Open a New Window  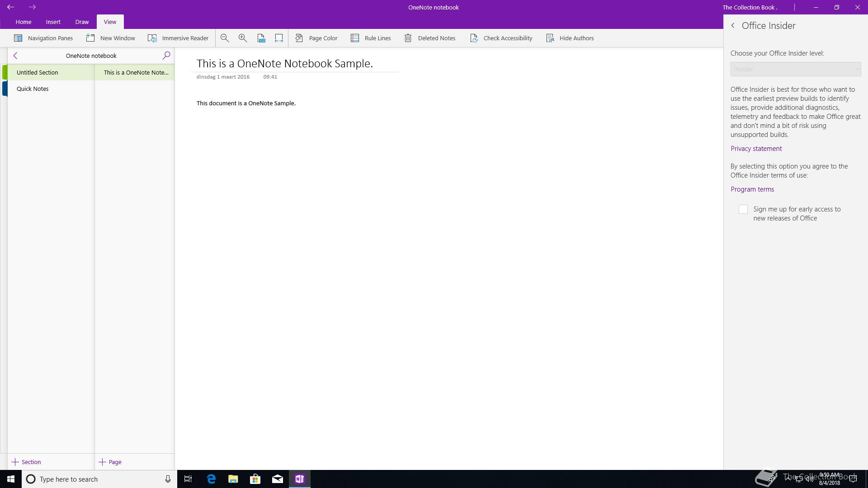tap(111, 38)
